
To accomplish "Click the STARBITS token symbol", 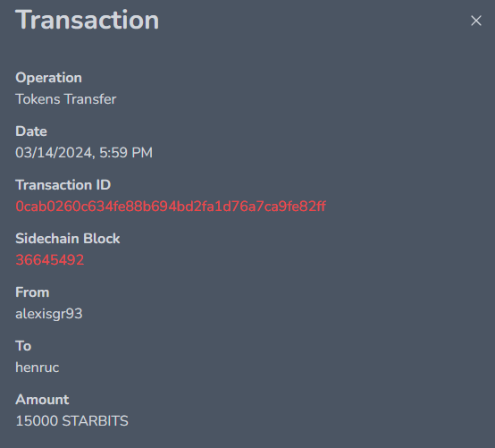I will tap(95, 421).
